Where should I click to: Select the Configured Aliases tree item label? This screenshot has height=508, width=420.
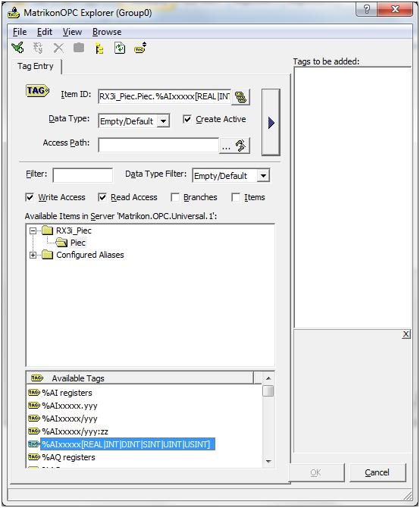tap(90, 255)
